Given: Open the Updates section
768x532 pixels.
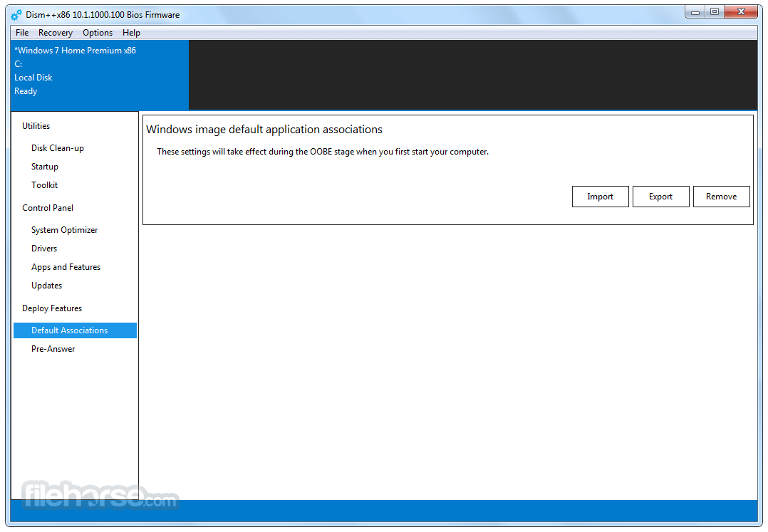Looking at the screenshot, I should 46,286.
